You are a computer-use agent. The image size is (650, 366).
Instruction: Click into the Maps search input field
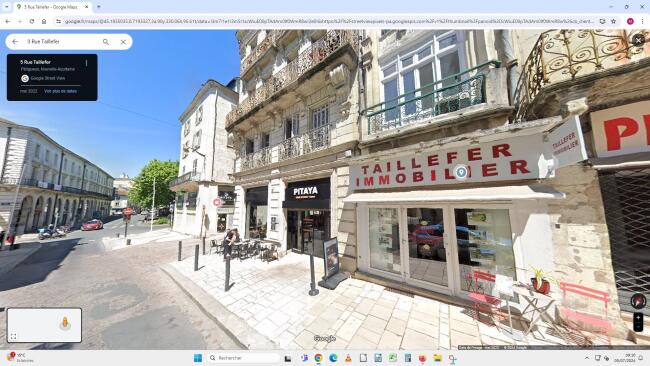(62, 42)
